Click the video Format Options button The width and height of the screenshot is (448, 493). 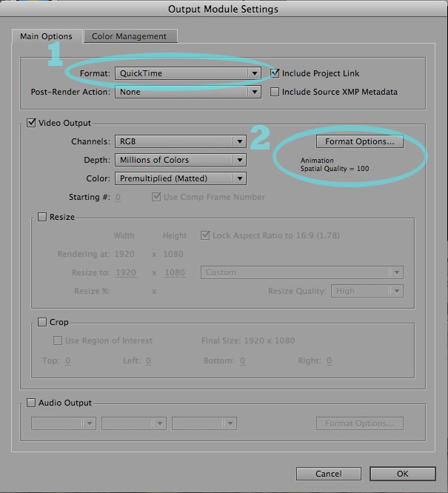point(360,141)
